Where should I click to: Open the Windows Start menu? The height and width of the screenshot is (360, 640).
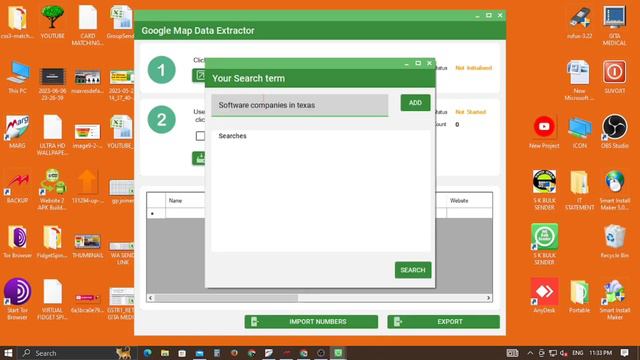click(x=8, y=353)
